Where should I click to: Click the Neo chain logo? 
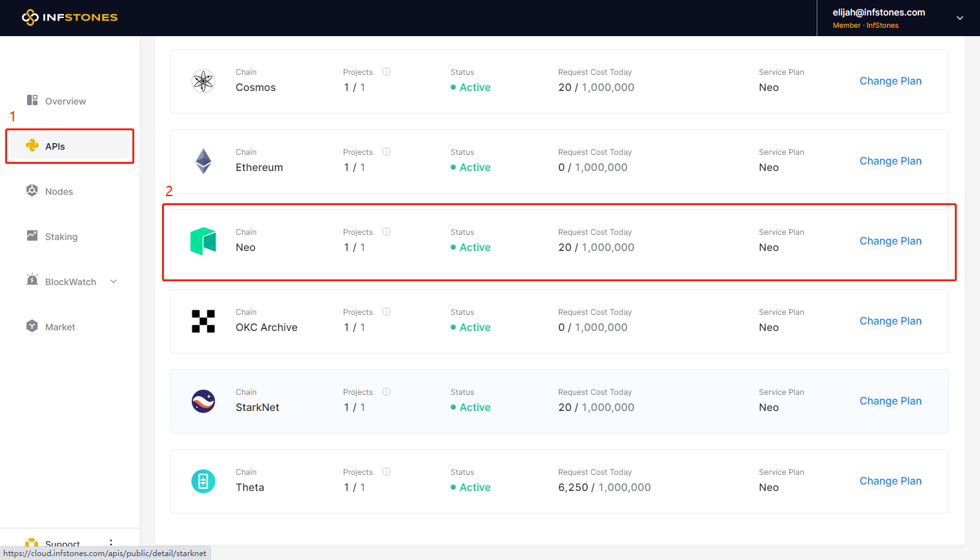click(203, 241)
